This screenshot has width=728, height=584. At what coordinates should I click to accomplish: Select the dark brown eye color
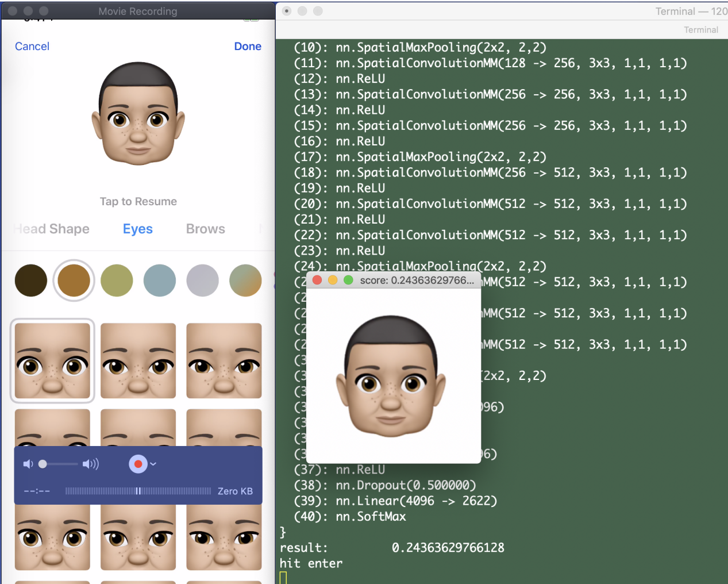tap(30, 281)
